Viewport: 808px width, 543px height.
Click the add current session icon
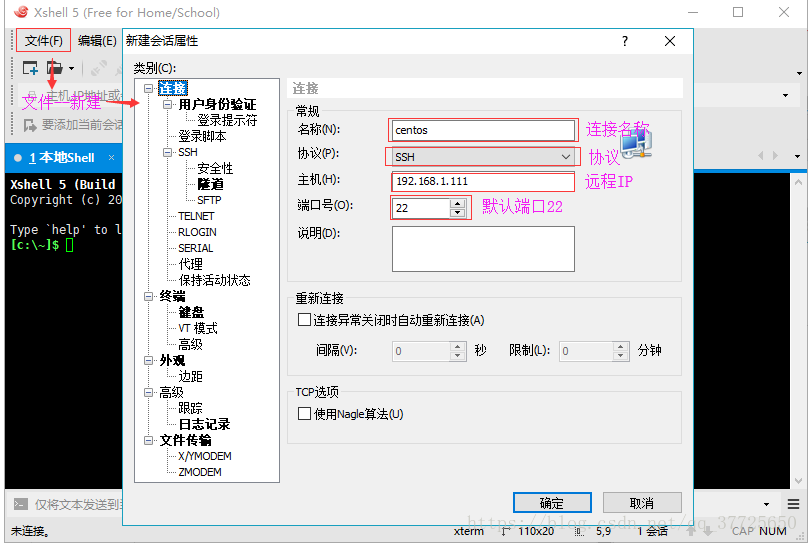point(30,125)
